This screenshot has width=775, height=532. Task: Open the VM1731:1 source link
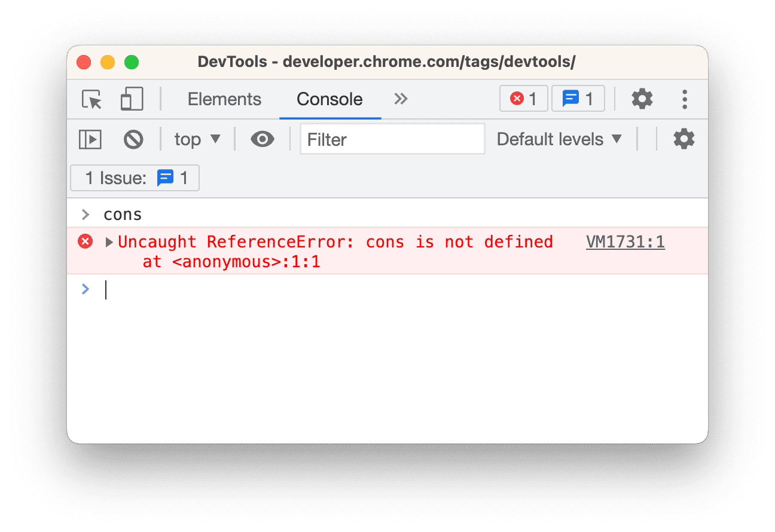(625, 242)
